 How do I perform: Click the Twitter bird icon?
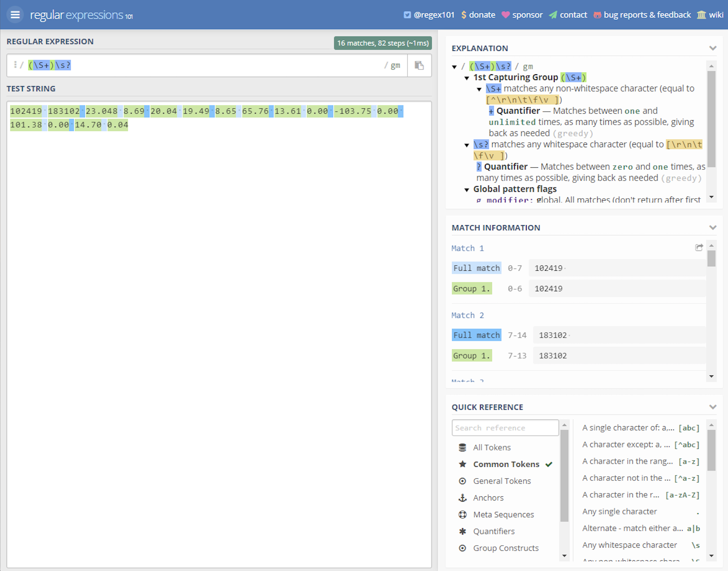(407, 15)
